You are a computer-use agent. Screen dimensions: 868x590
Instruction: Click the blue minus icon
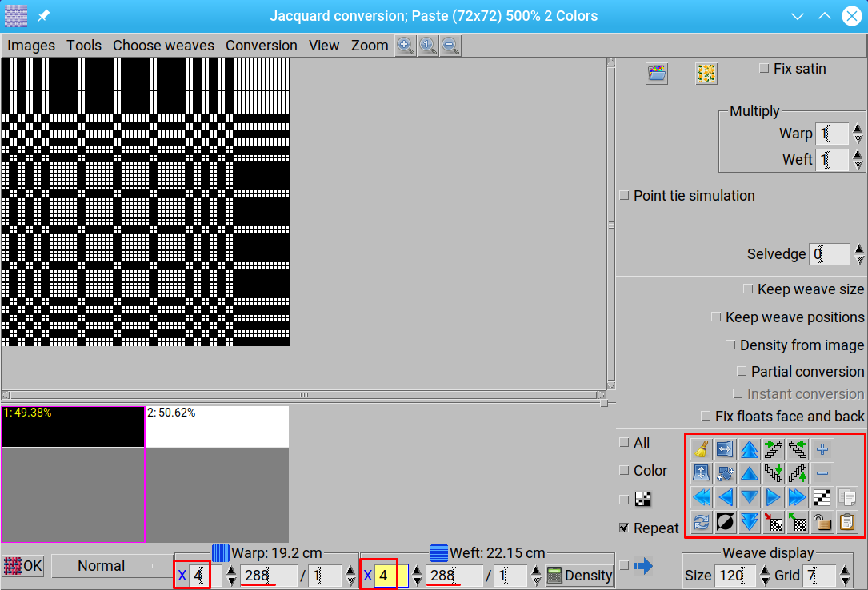(x=822, y=473)
